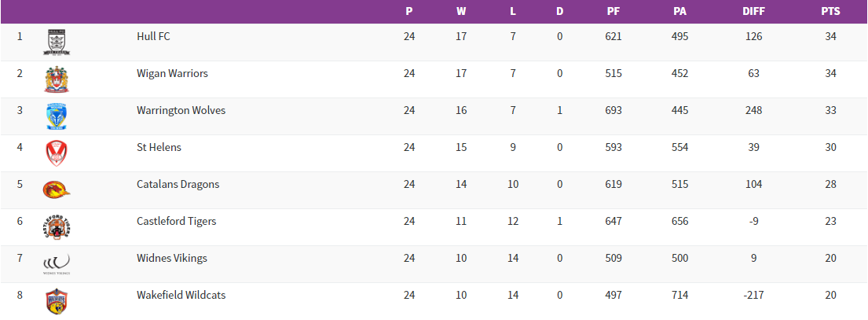868x320 pixels.
Task: Select the Warrington Wolves team name
Action: click(x=181, y=110)
